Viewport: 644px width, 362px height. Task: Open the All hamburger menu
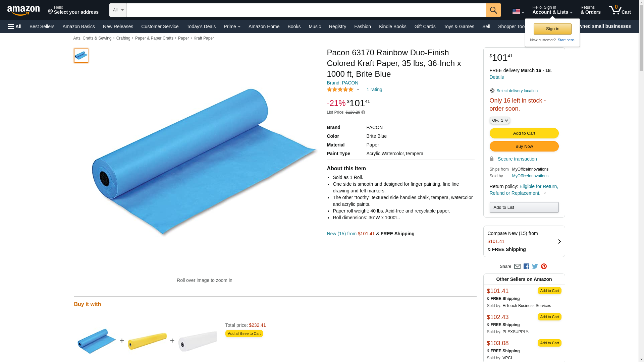[15, 26]
